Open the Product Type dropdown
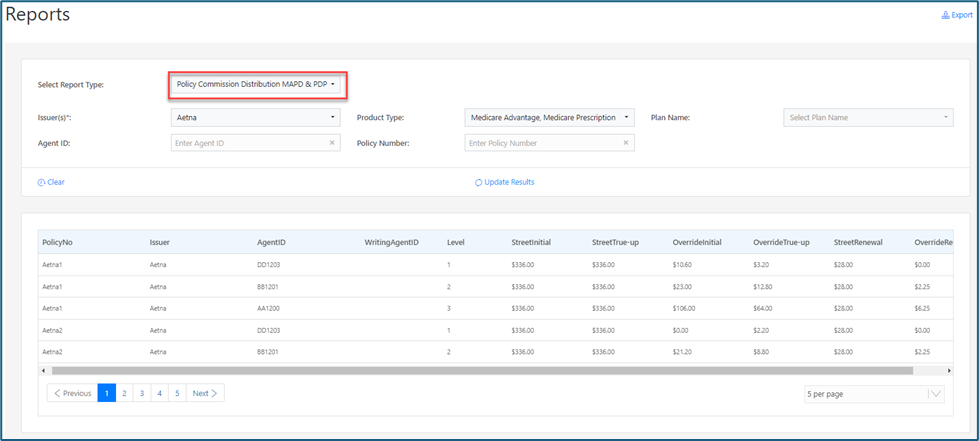The width and height of the screenshot is (979, 441). 549,118
